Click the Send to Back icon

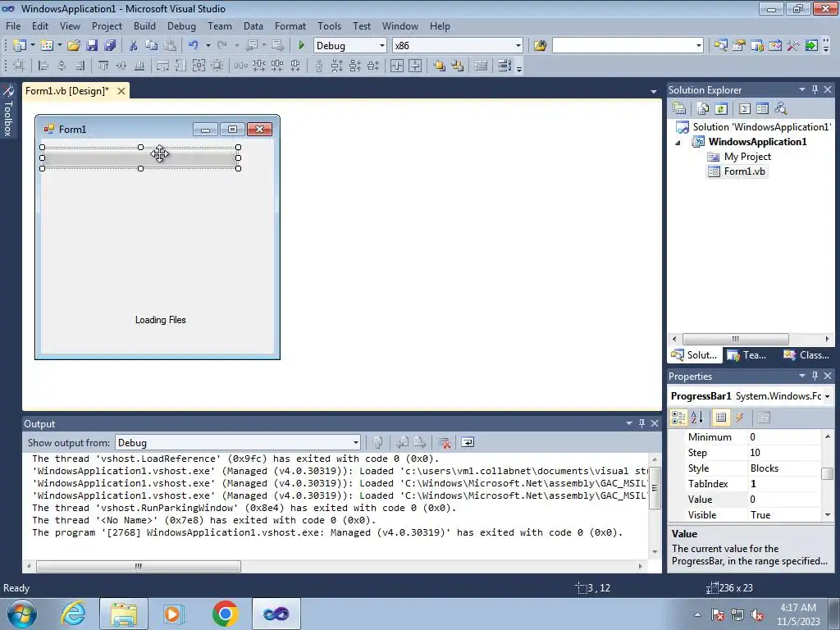click(458, 66)
